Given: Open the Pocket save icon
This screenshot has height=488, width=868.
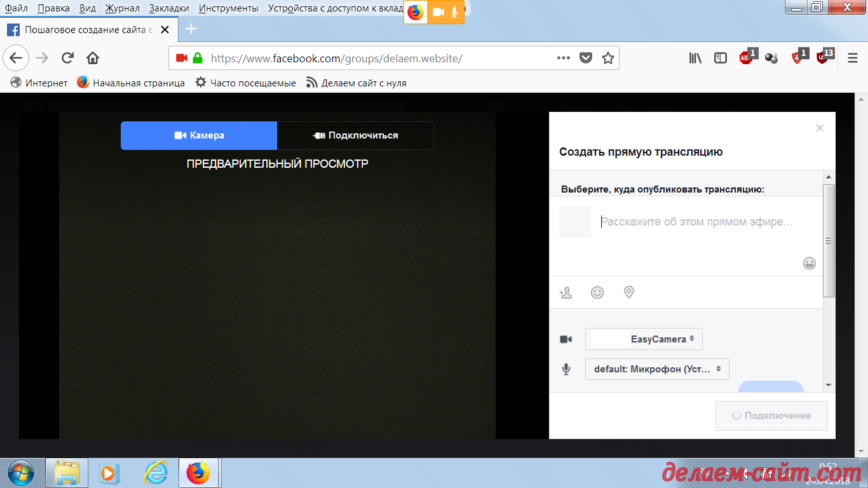Looking at the screenshot, I should [586, 58].
